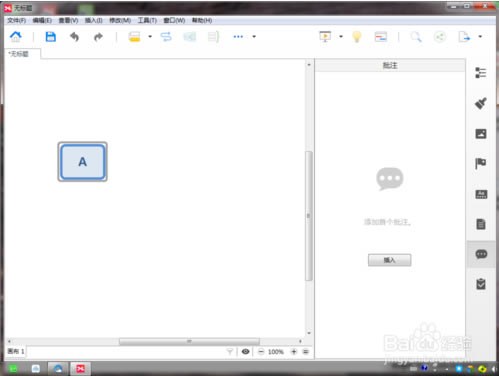Expand the more-tools dropdown arrow

point(254,37)
